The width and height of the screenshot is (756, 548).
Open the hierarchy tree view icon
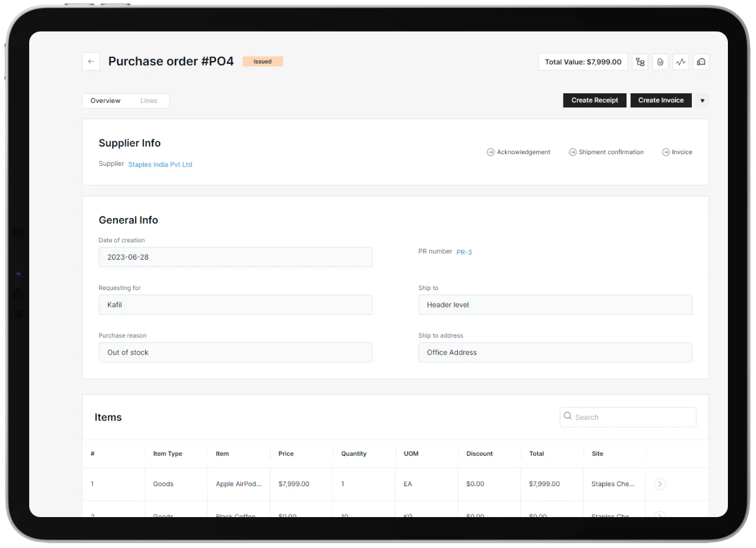pyautogui.click(x=640, y=62)
